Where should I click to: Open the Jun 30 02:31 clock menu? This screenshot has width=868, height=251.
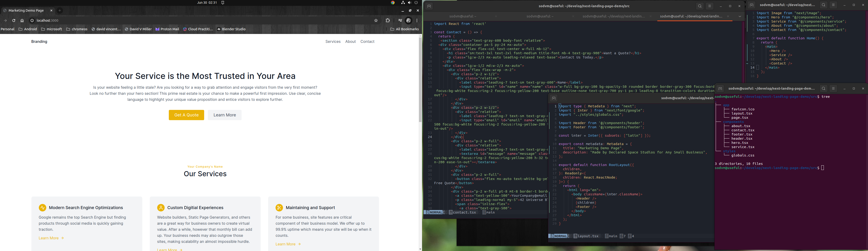tap(207, 3)
